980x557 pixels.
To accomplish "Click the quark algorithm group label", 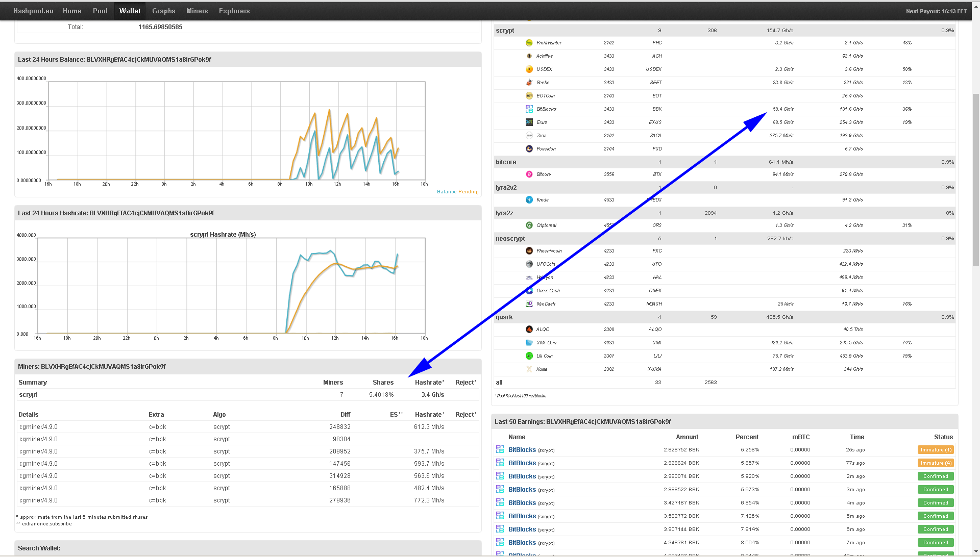I will (504, 317).
